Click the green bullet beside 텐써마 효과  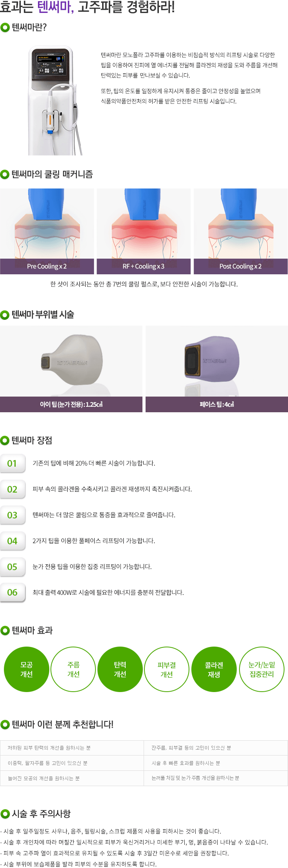click(x=5, y=631)
